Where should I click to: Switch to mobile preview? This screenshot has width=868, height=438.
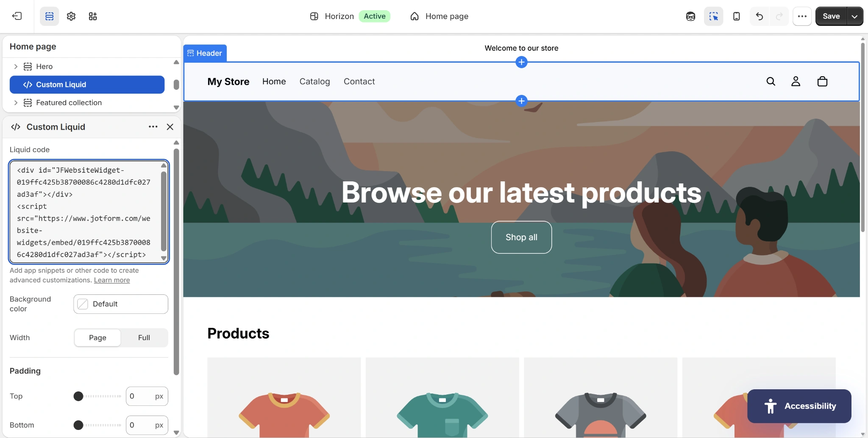[x=737, y=16]
